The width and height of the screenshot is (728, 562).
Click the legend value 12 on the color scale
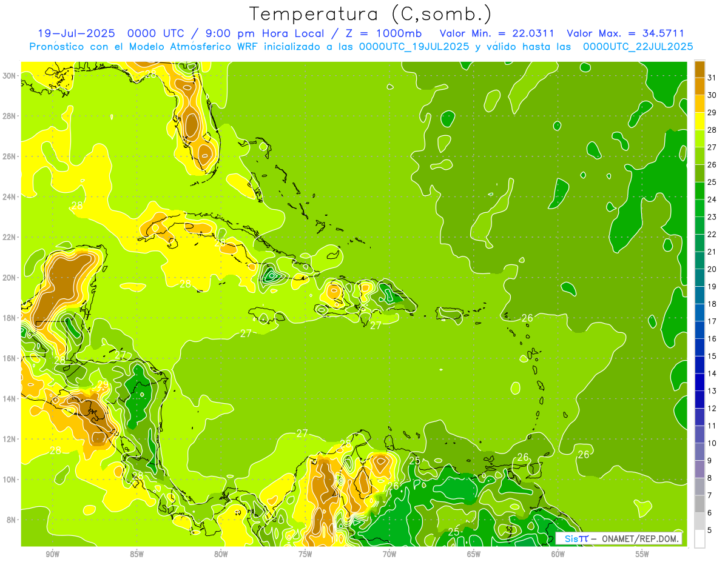pos(712,409)
